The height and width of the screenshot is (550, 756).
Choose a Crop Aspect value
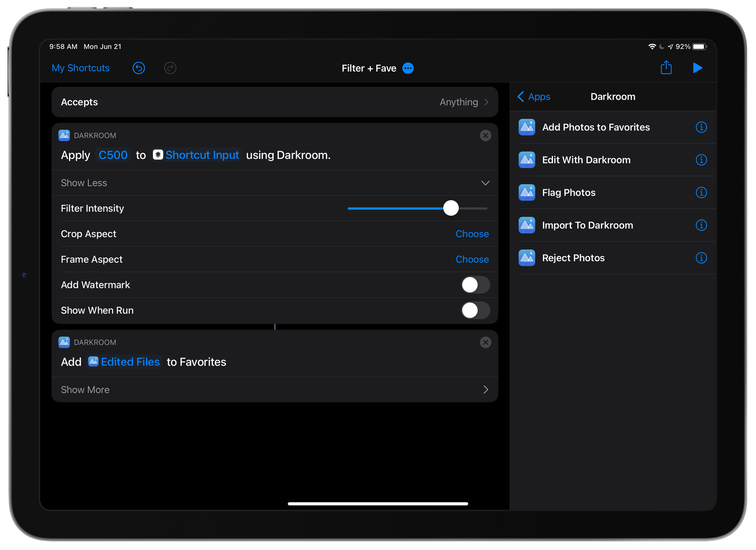(x=472, y=234)
